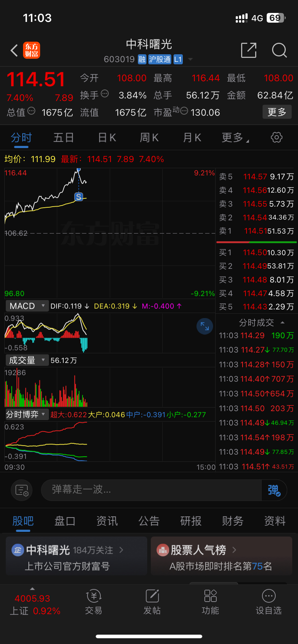The height and width of the screenshot is (644, 298).
Task: Open chart settings gear icon
Action: pos(276,137)
